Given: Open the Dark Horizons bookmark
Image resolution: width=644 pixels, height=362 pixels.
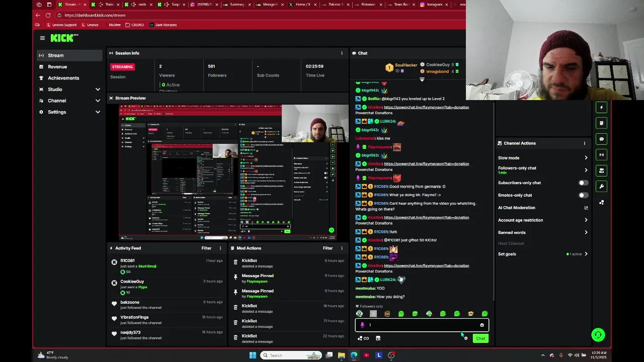Looking at the screenshot, I should (163, 25).
